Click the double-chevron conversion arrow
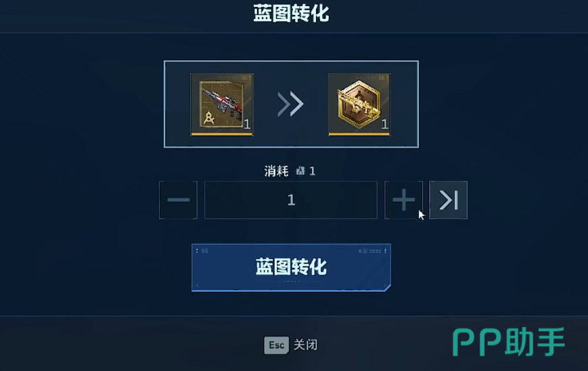The width and height of the screenshot is (588, 371). (x=290, y=104)
